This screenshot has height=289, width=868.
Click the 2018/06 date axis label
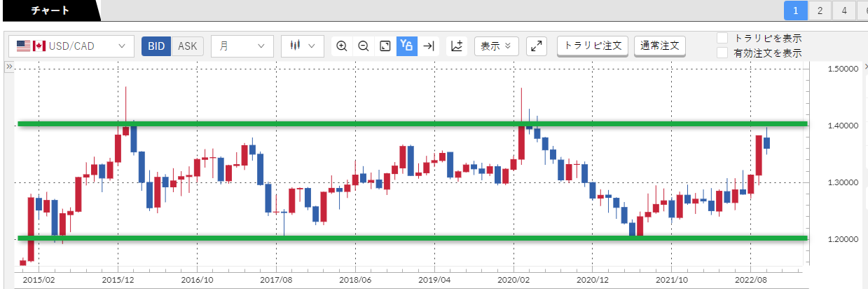(355, 278)
